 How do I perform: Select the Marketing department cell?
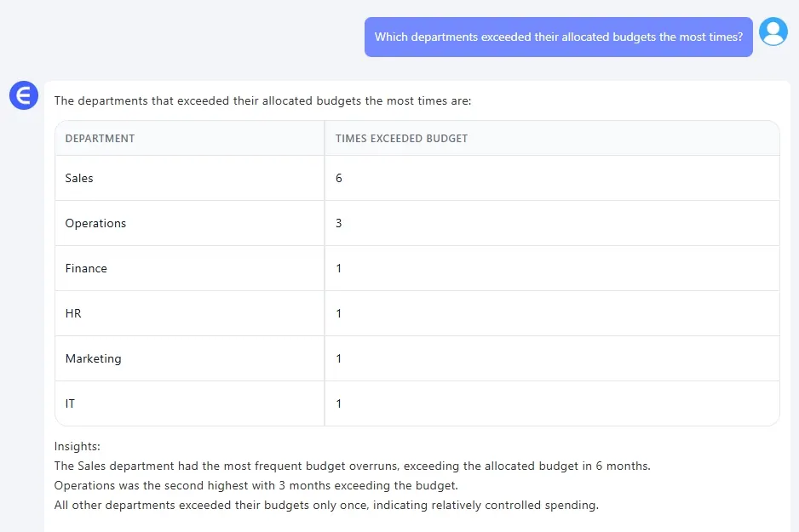93,358
